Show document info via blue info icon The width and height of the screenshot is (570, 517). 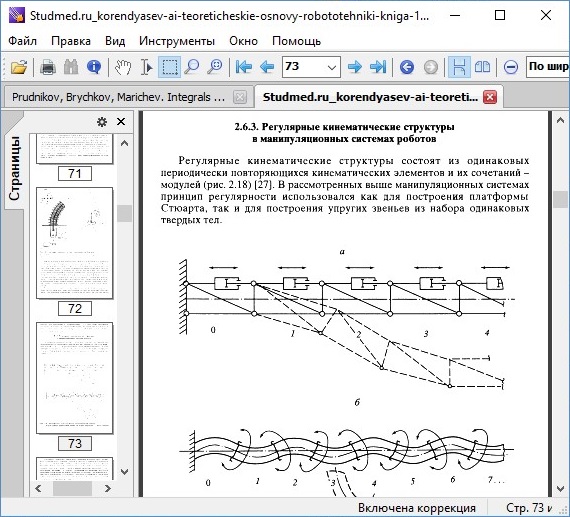pos(94,67)
